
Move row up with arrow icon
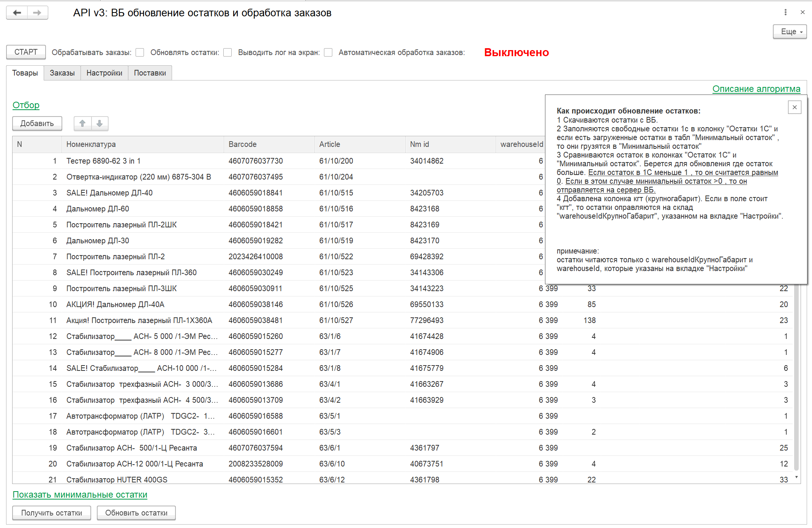coord(82,123)
